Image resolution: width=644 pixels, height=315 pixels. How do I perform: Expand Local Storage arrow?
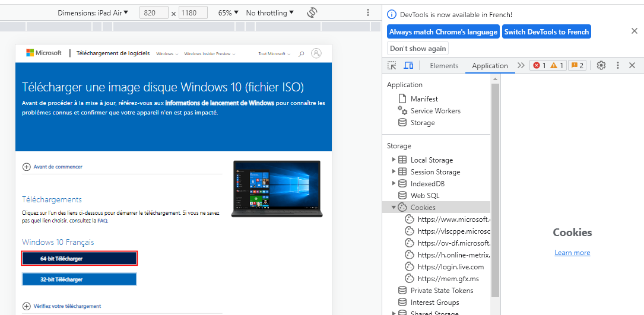click(x=394, y=160)
